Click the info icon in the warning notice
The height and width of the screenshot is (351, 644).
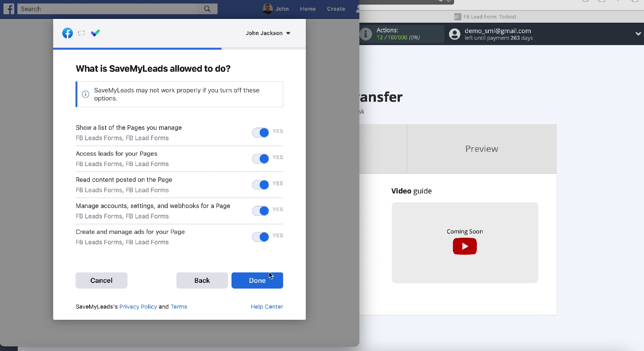coord(86,94)
